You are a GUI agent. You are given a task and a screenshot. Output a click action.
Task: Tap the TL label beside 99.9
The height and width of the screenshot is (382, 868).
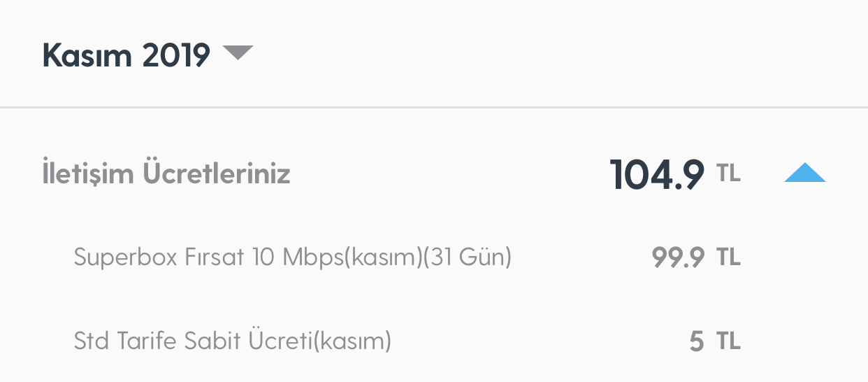pyautogui.click(x=728, y=257)
